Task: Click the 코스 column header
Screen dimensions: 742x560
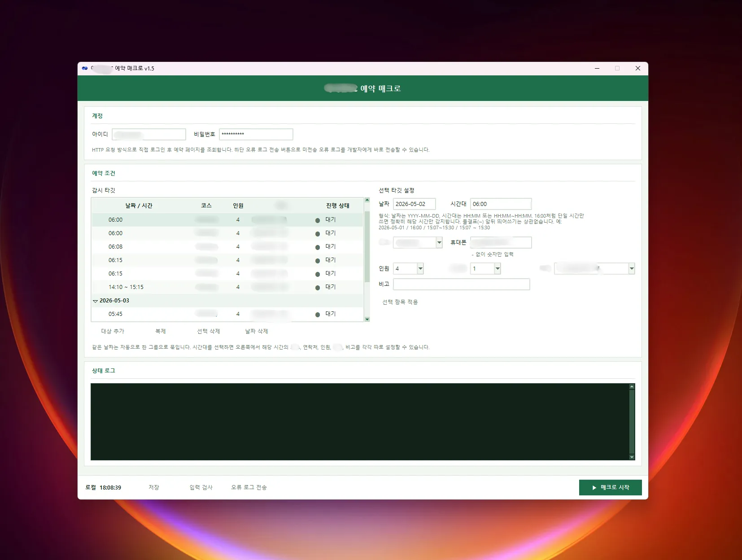Action: [x=206, y=206]
